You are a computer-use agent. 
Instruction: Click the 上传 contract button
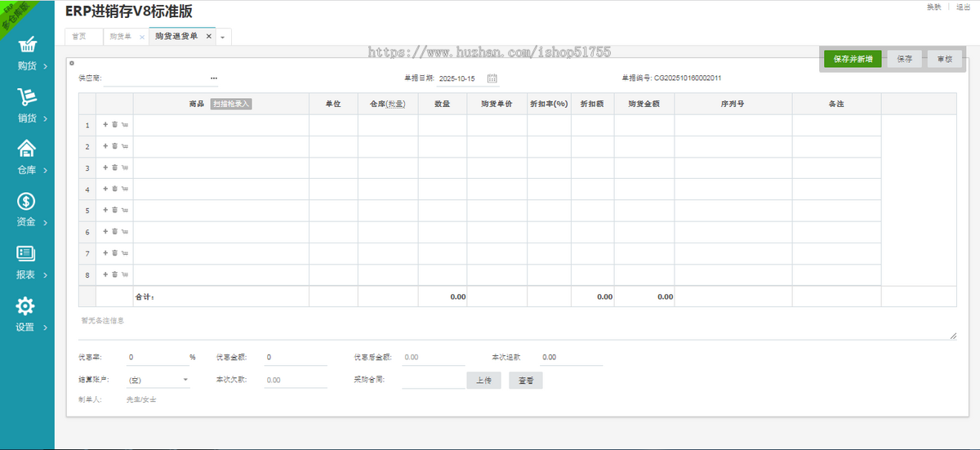[483, 380]
